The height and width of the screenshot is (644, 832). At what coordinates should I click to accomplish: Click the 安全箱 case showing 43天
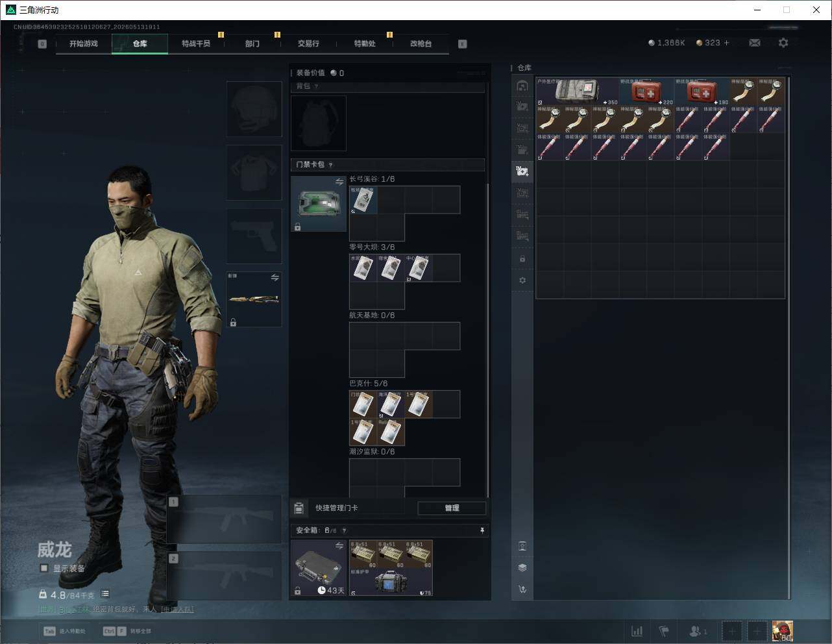[x=319, y=568]
